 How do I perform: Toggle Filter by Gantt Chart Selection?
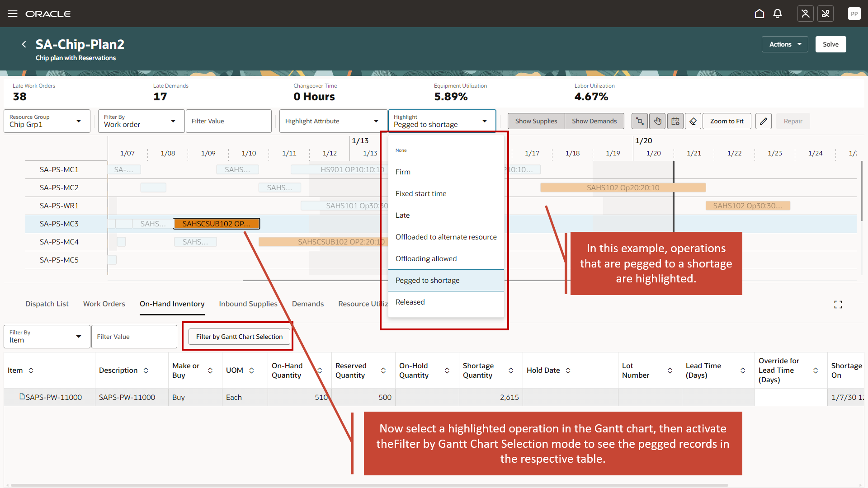tap(239, 337)
